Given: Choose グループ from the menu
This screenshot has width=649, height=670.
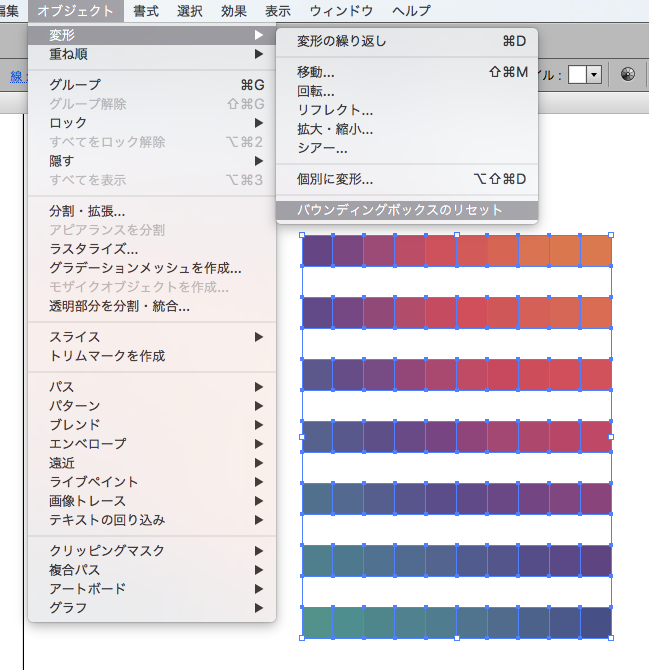Looking at the screenshot, I should tap(152, 85).
